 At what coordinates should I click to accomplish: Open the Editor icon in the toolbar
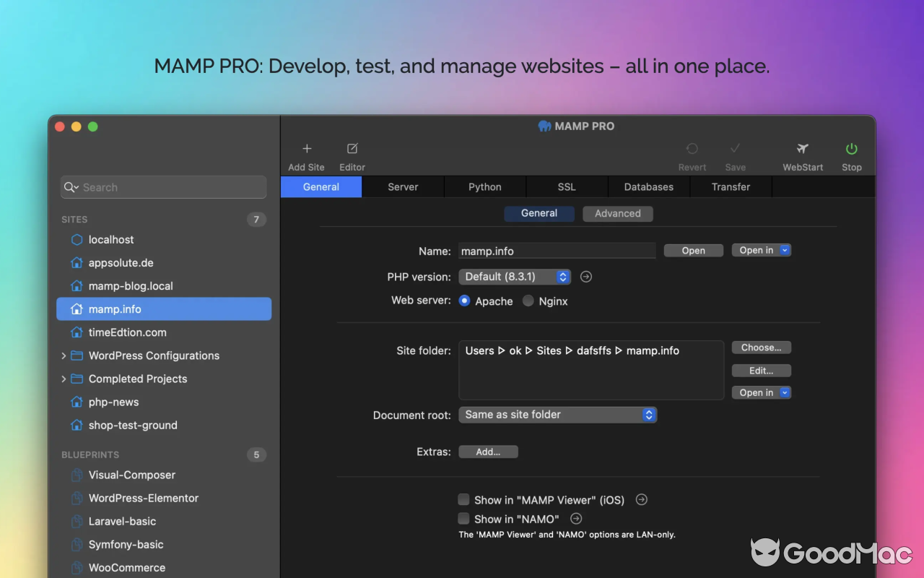click(x=352, y=149)
